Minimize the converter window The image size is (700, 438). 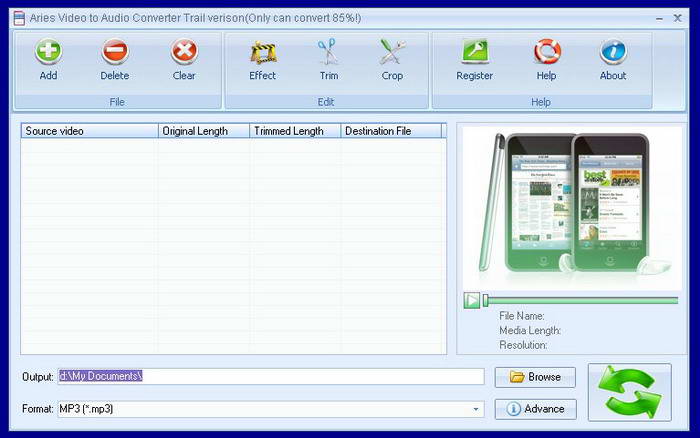pos(659,19)
